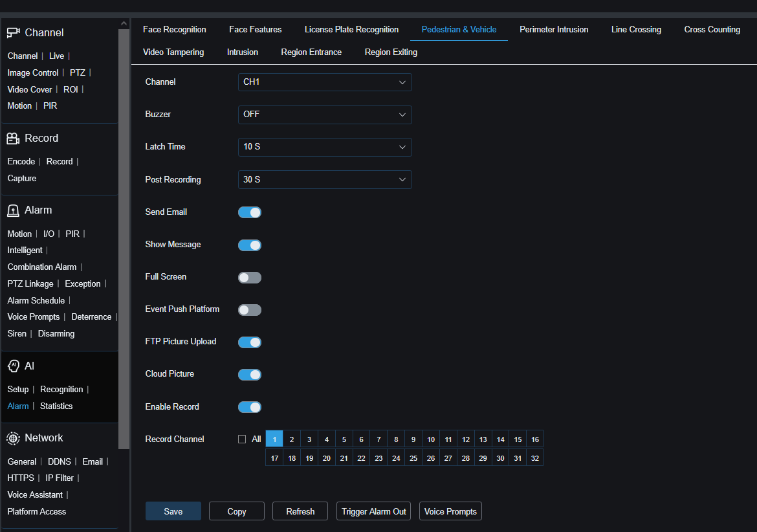This screenshot has width=757, height=532.
Task: Select record channel 32
Action: pyautogui.click(x=535, y=458)
